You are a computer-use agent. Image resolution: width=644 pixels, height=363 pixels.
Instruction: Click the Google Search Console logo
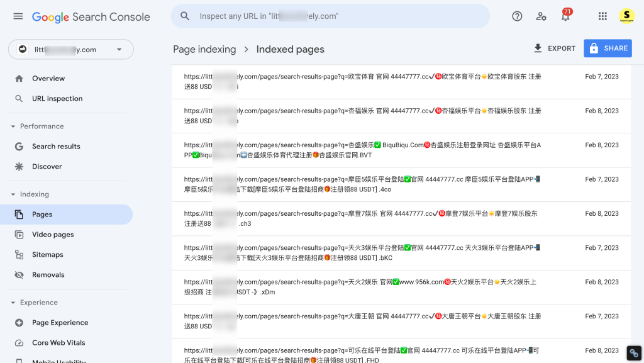pyautogui.click(x=91, y=17)
